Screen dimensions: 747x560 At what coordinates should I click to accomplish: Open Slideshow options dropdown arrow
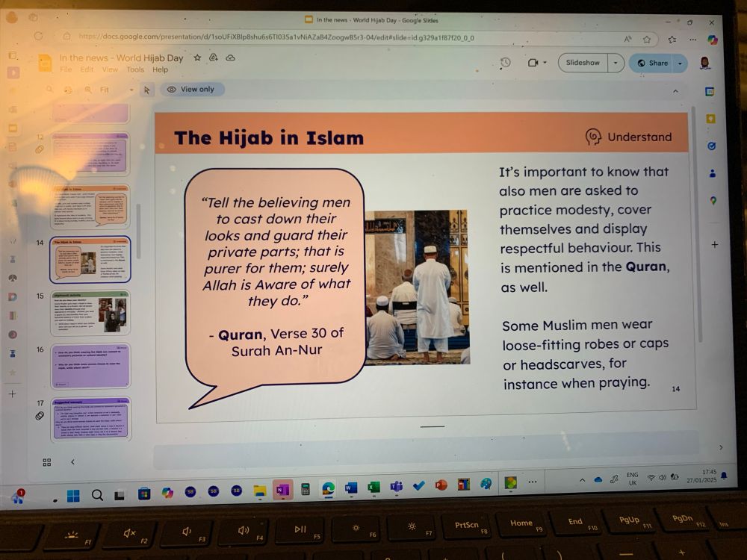point(616,63)
